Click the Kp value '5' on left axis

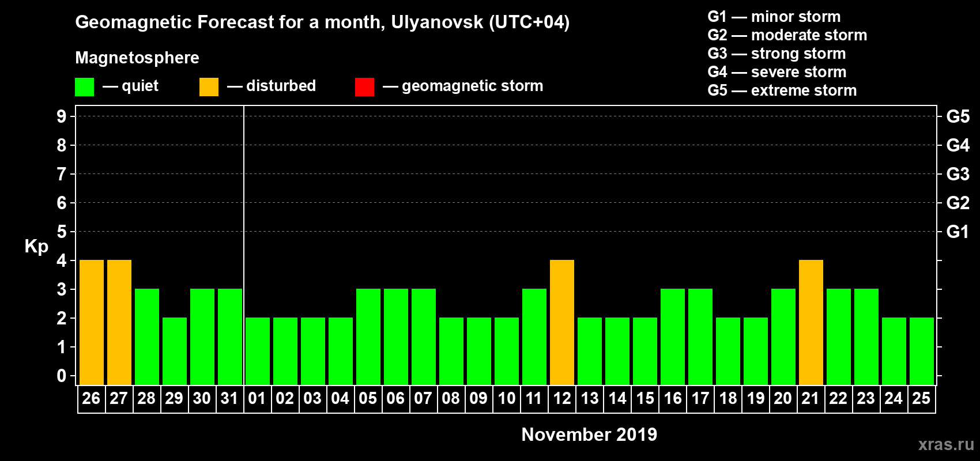[62, 232]
